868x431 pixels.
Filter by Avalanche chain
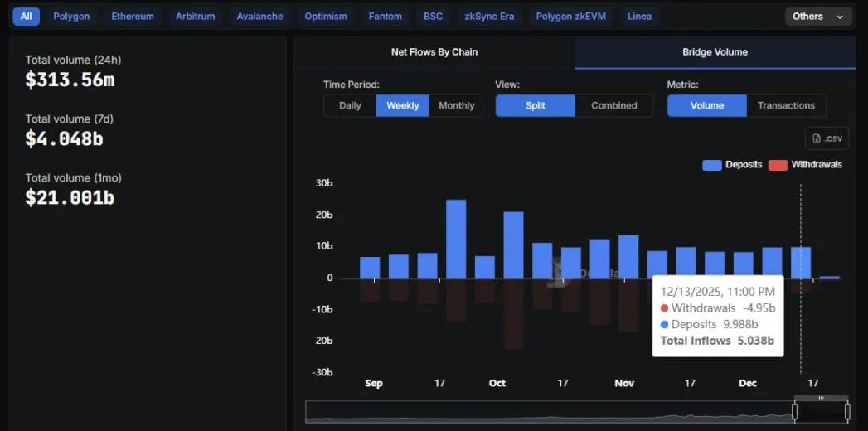(x=259, y=16)
